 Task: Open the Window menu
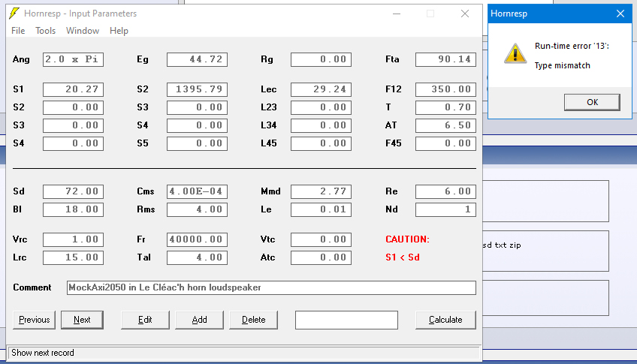[x=83, y=31]
